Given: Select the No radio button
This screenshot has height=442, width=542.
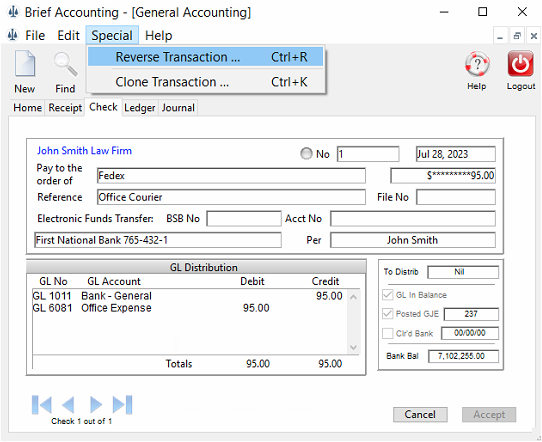Looking at the screenshot, I should tap(306, 154).
